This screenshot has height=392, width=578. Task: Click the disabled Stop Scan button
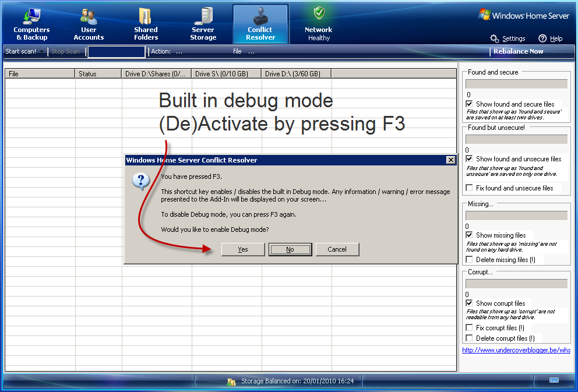[65, 52]
